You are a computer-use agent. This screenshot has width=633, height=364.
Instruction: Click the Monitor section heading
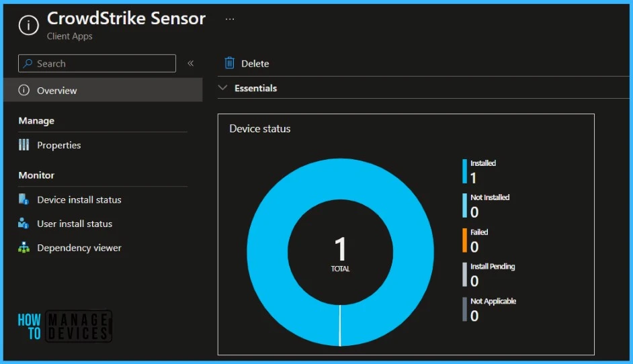click(x=36, y=175)
